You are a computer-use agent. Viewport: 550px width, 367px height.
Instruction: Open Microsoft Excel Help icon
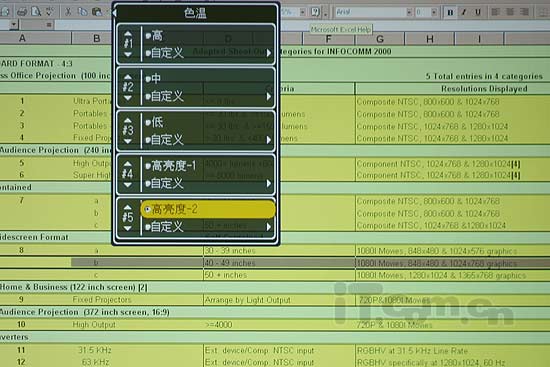coord(315,12)
